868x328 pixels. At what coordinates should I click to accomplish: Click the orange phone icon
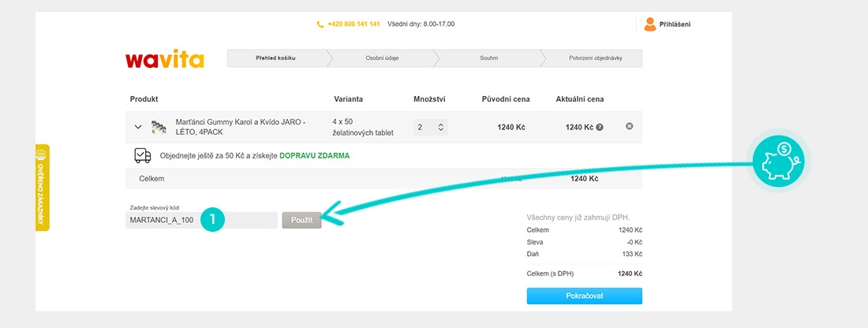pos(320,24)
